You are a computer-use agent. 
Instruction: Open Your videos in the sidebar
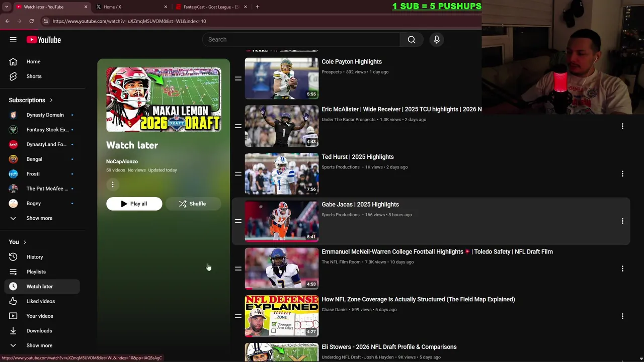[42, 316]
